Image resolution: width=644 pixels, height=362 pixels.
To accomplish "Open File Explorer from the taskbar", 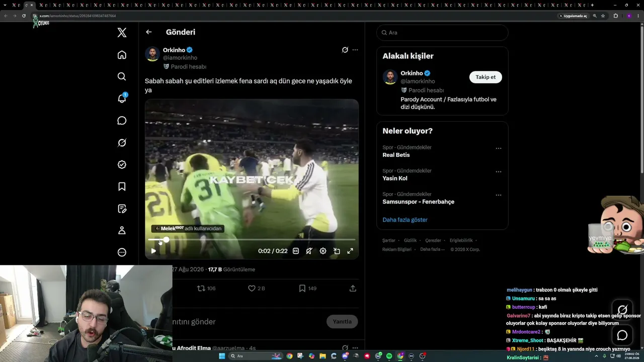I will [x=323, y=356].
